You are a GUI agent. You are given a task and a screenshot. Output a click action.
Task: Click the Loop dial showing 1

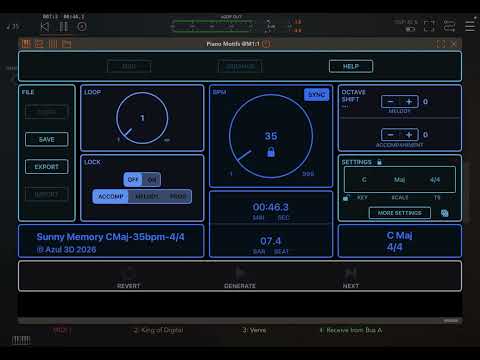pyautogui.click(x=142, y=118)
